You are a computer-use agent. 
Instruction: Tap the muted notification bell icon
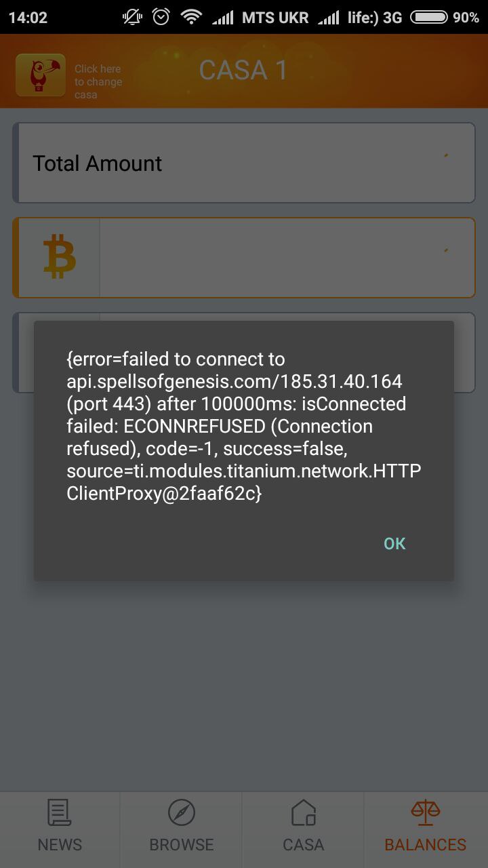point(132,18)
